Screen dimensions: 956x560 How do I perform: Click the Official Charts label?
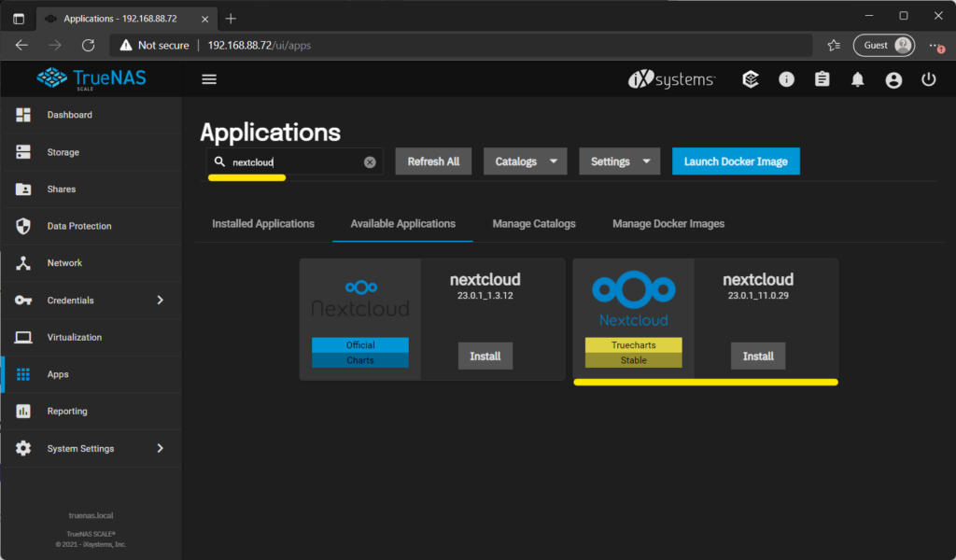point(360,352)
